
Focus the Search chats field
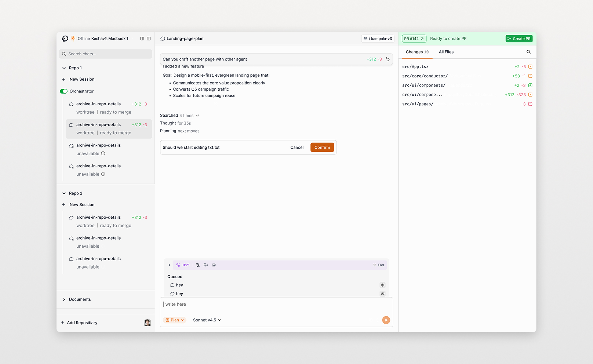coord(106,54)
